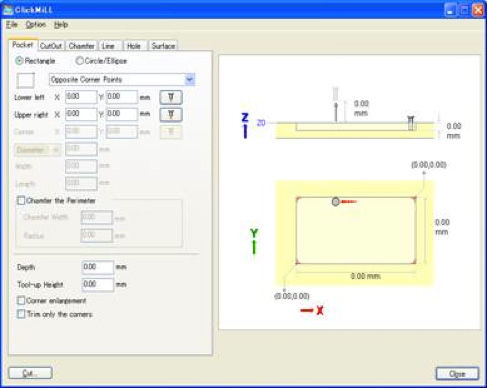Viewport: 487px width, 388px height.
Task: Pick Upper right point with tool-position icon
Action: pos(171,115)
